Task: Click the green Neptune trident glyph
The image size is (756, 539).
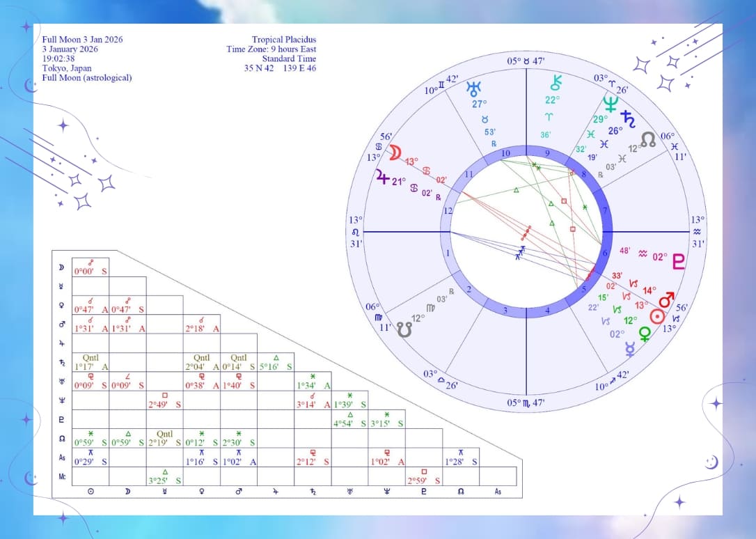Action: pos(611,104)
